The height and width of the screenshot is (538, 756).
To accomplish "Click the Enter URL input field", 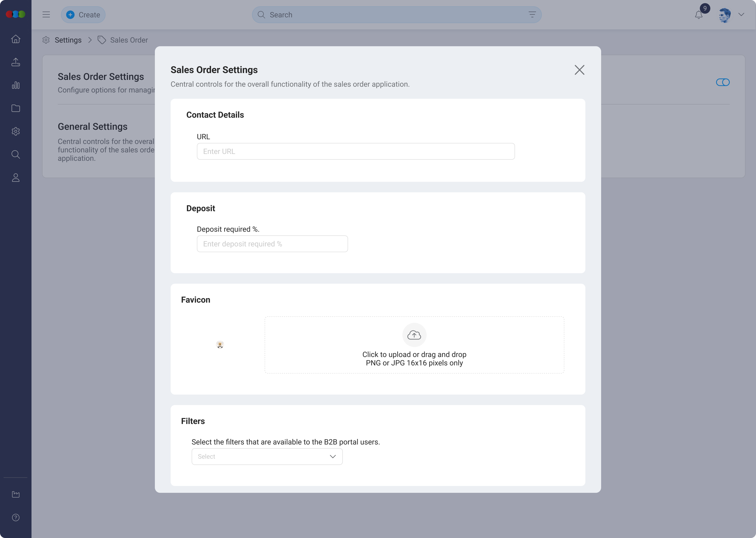I will (355, 151).
